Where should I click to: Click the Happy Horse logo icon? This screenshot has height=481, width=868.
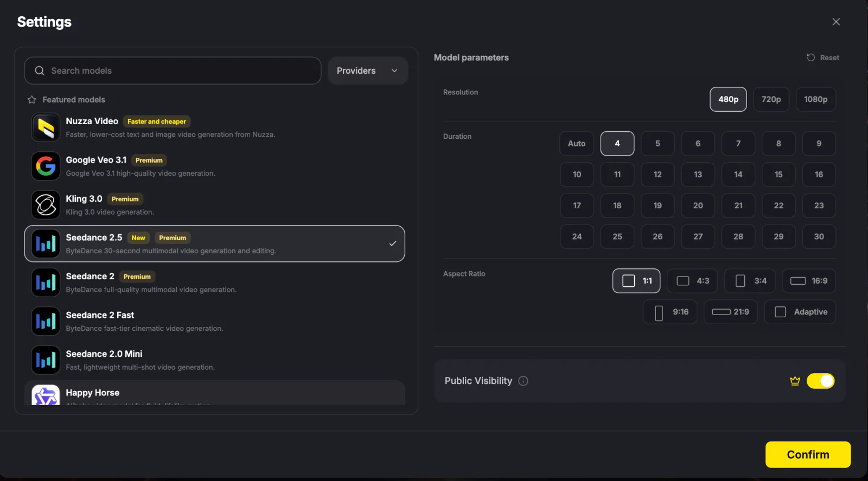pyautogui.click(x=46, y=395)
